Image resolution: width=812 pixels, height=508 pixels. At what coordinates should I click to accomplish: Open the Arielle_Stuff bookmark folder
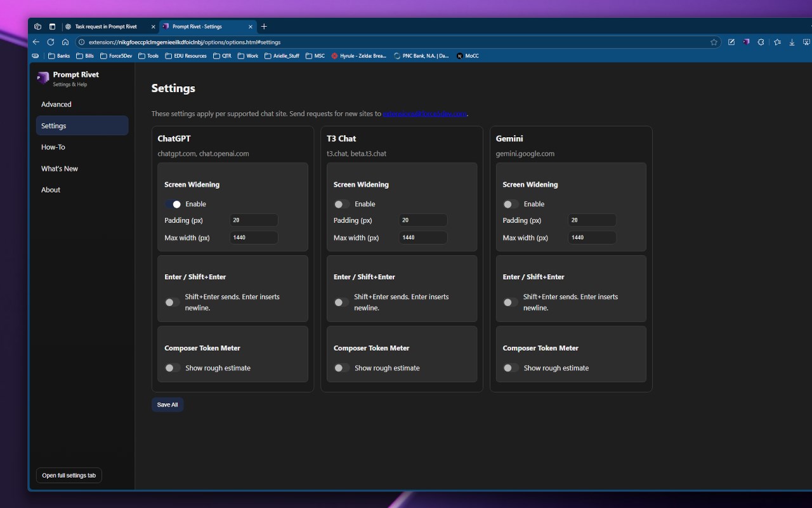point(282,56)
